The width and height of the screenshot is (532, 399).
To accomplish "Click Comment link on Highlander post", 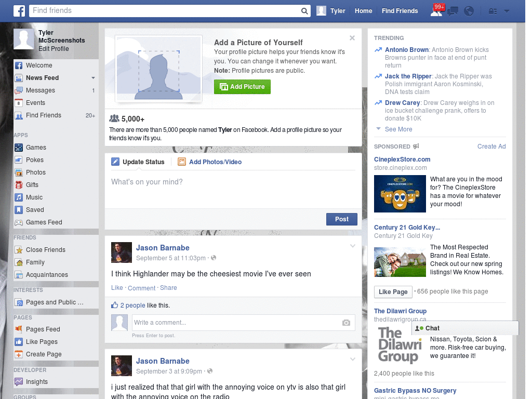I will tap(141, 288).
